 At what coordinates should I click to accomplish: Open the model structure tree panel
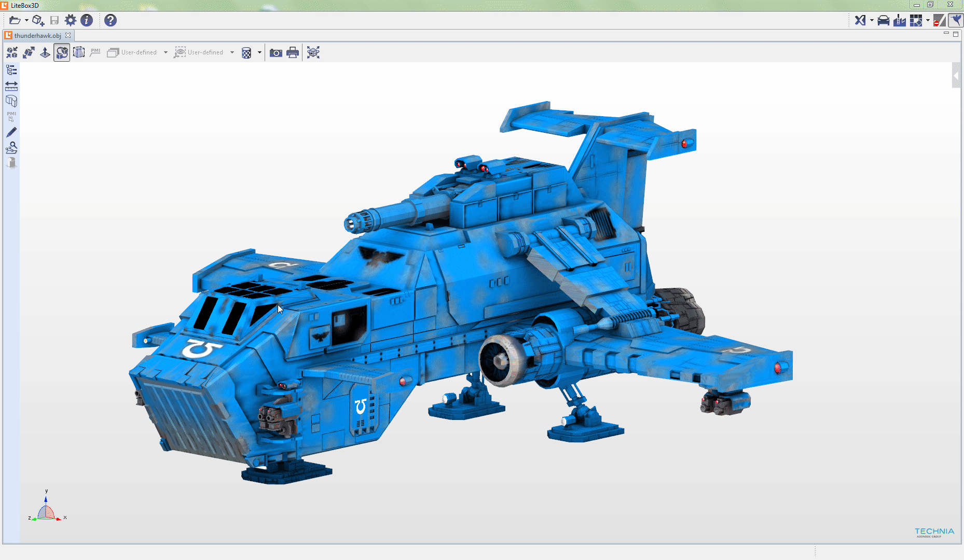coord(11,70)
